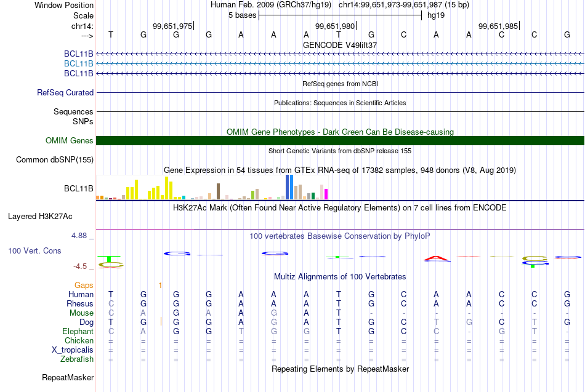Click the 99,651,975 position marker
Screen dimensions: 585x392
pyautogui.click(x=173, y=26)
